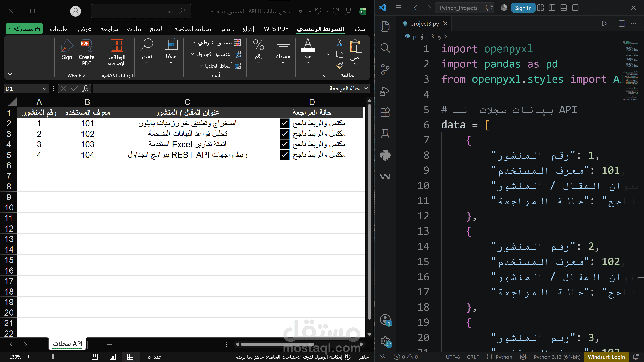This screenshot has height=362, width=644.
Task: Add a new sheet with plus button
Action: tap(109, 344)
